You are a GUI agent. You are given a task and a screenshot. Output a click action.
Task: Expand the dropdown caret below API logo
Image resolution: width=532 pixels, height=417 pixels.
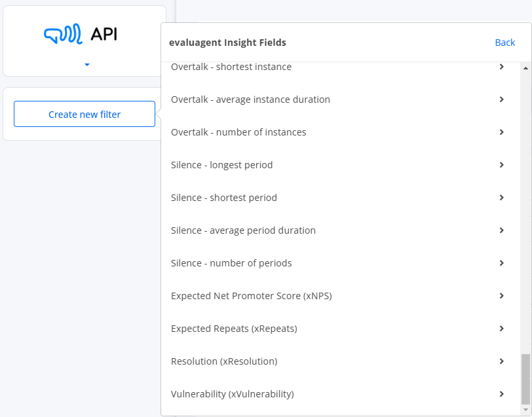click(87, 65)
